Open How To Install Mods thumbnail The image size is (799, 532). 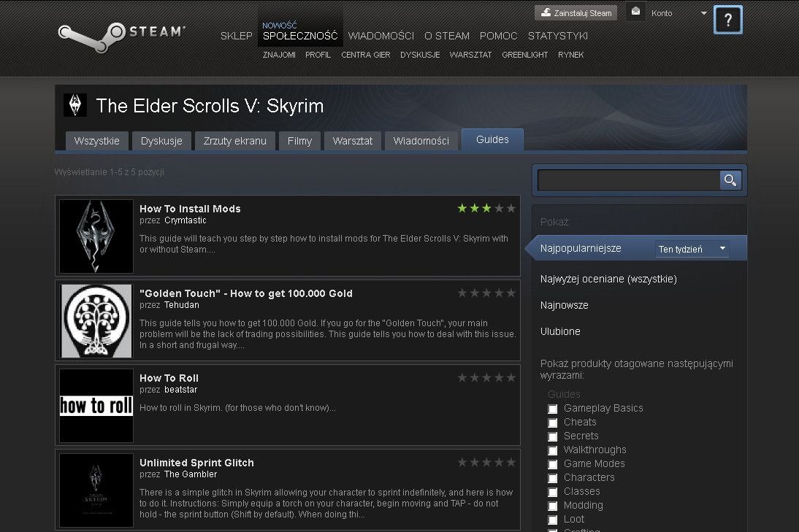coord(96,236)
